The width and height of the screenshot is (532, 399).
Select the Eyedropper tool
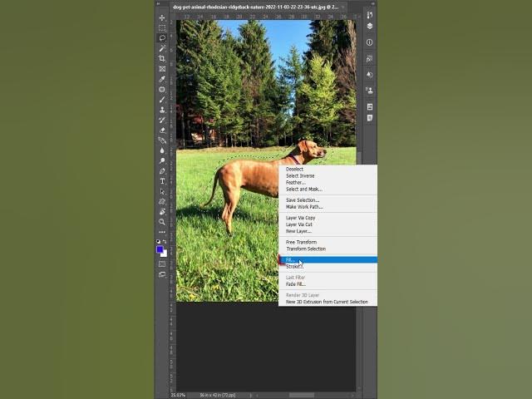[x=162, y=79]
